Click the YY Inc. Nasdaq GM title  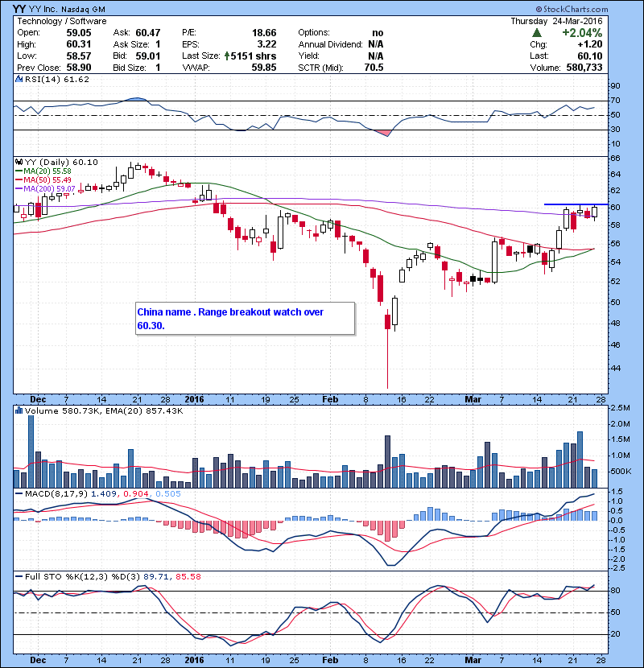[x=67, y=9]
